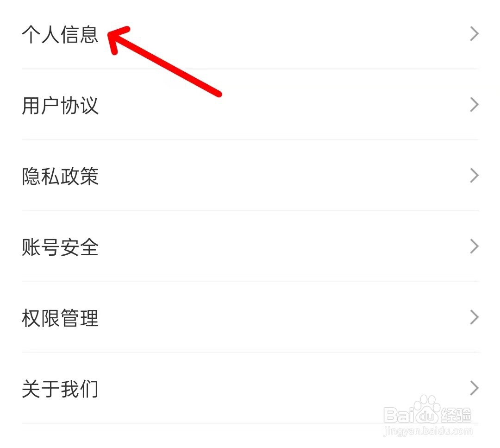Tap the 隐私政策 label
This screenshot has height=448, width=500.
pyautogui.click(x=60, y=176)
